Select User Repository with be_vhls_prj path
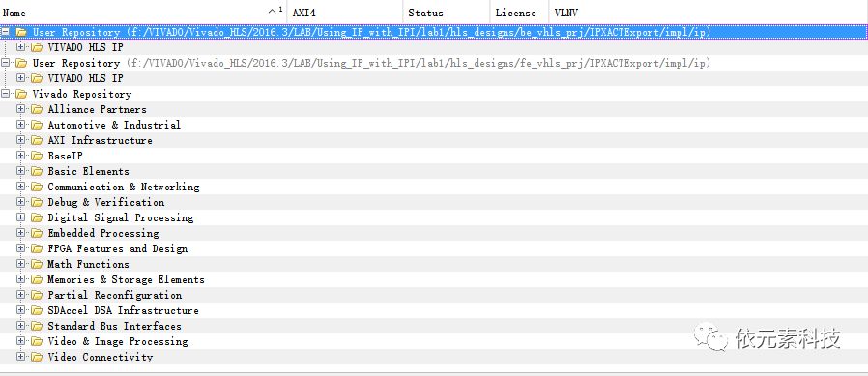 click(x=434, y=32)
